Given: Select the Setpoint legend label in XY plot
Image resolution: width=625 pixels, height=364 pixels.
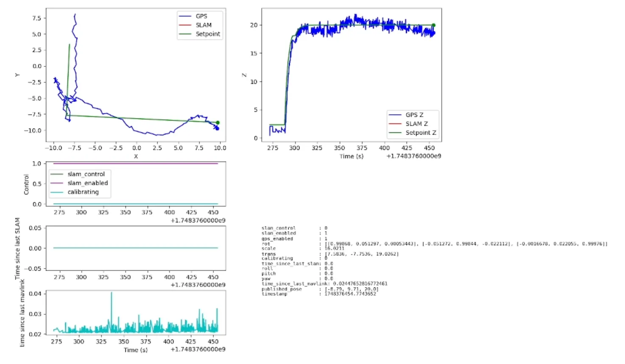Looking at the screenshot, I should (x=208, y=34).
